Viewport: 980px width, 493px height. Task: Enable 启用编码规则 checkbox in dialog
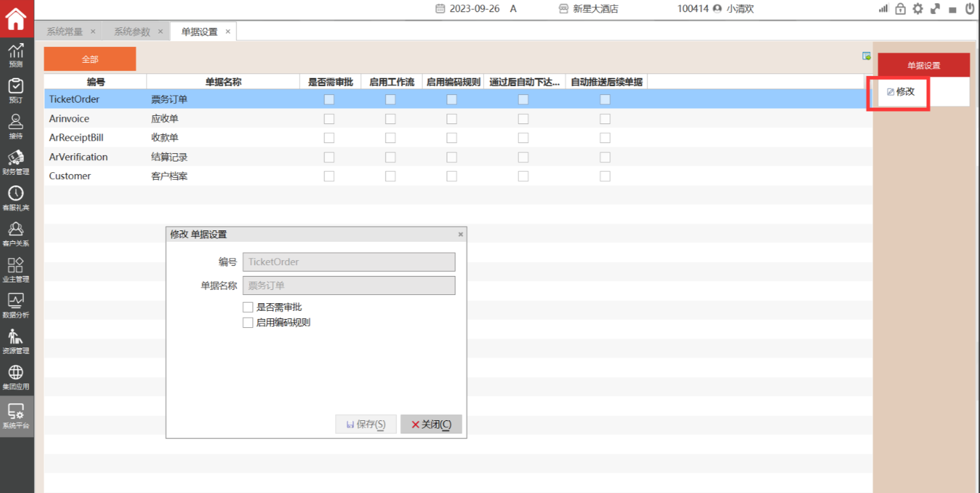248,323
